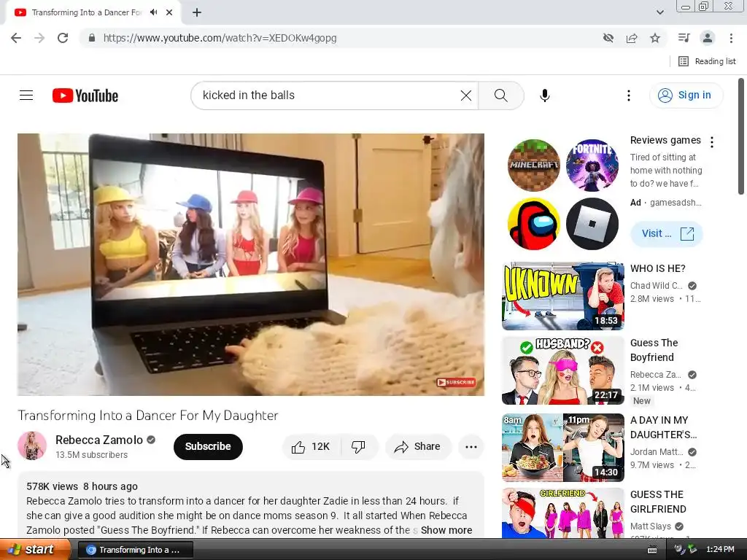Open the YouTube hamburger guide menu
Viewport: 747px width, 560px height.
coord(26,96)
